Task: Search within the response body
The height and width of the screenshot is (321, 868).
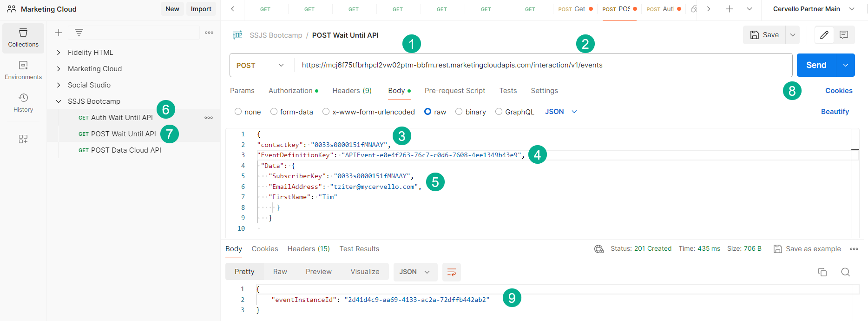Action: pyautogui.click(x=846, y=272)
